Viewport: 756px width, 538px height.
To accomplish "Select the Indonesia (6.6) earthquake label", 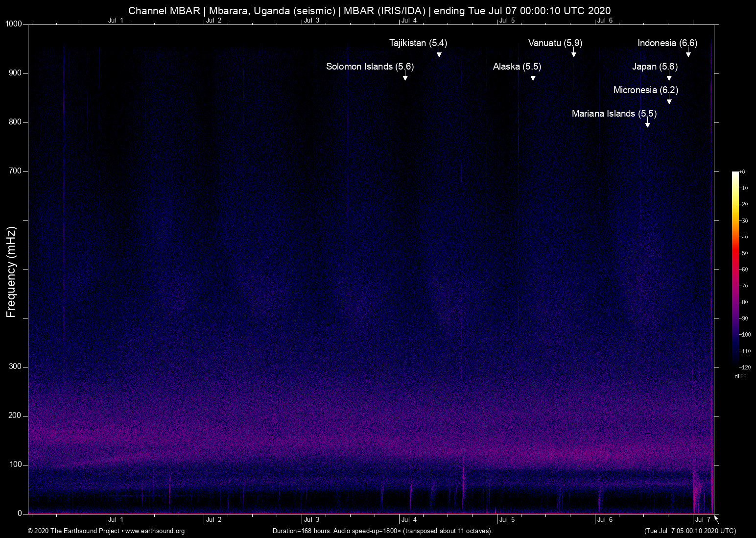I will point(667,43).
